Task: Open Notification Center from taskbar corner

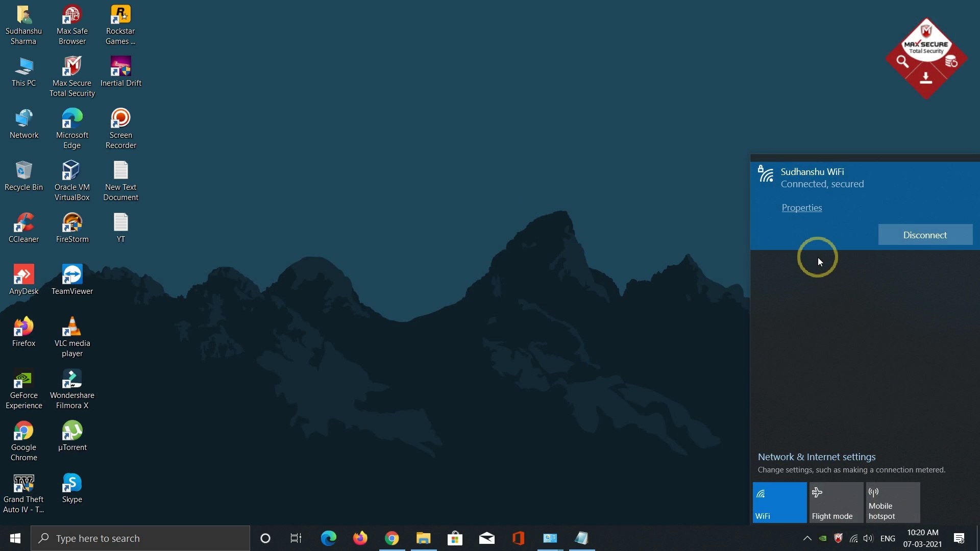Action: (x=959, y=538)
